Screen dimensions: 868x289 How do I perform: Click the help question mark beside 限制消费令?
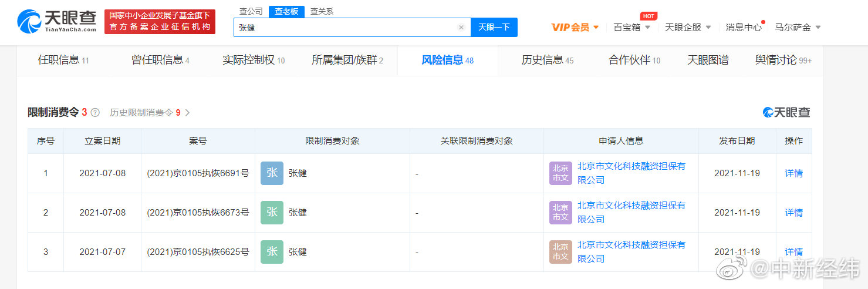[x=95, y=113]
